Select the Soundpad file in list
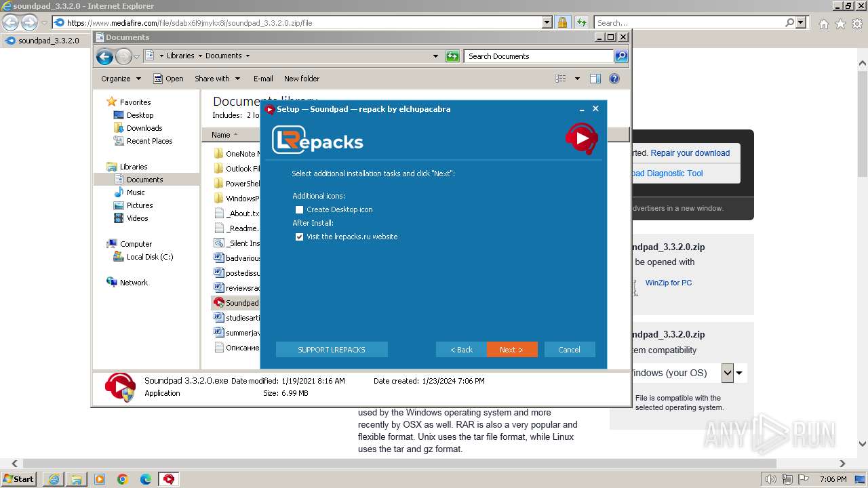 (x=236, y=303)
